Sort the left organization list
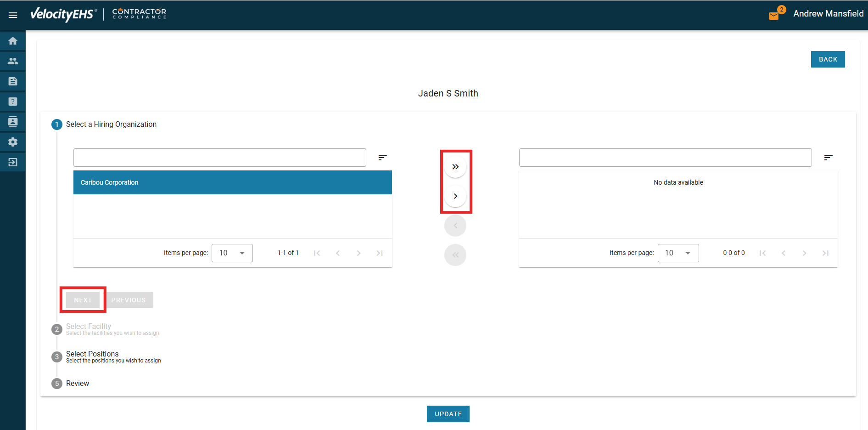The width and height of the screenshot is (868, 430). click(x=382, y=158)
